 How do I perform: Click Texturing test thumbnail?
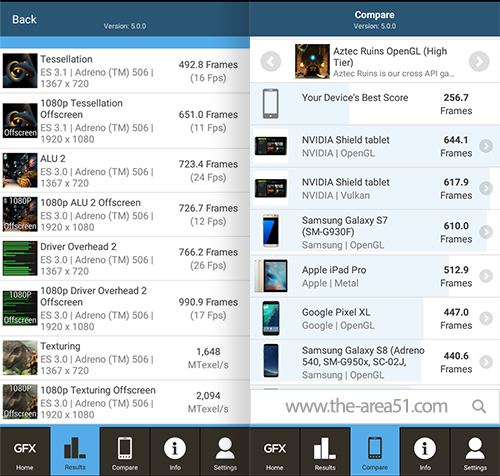tap(20, 358)
